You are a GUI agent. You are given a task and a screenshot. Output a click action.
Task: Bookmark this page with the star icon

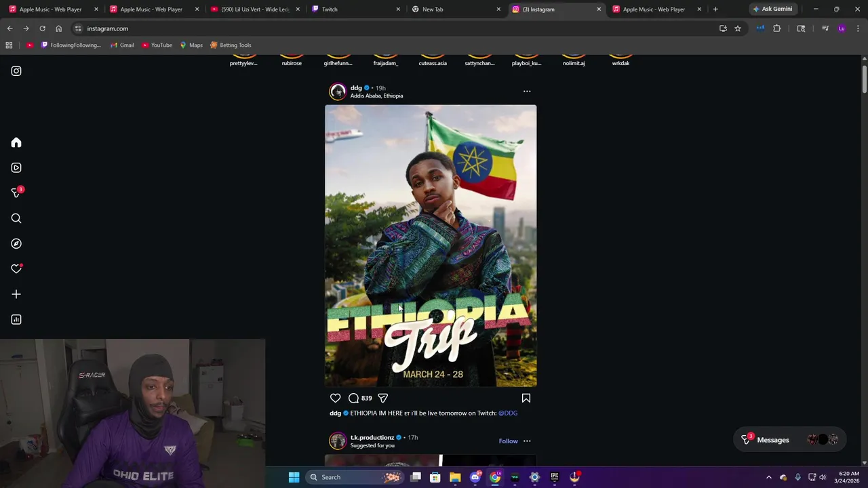coord(738,28)
